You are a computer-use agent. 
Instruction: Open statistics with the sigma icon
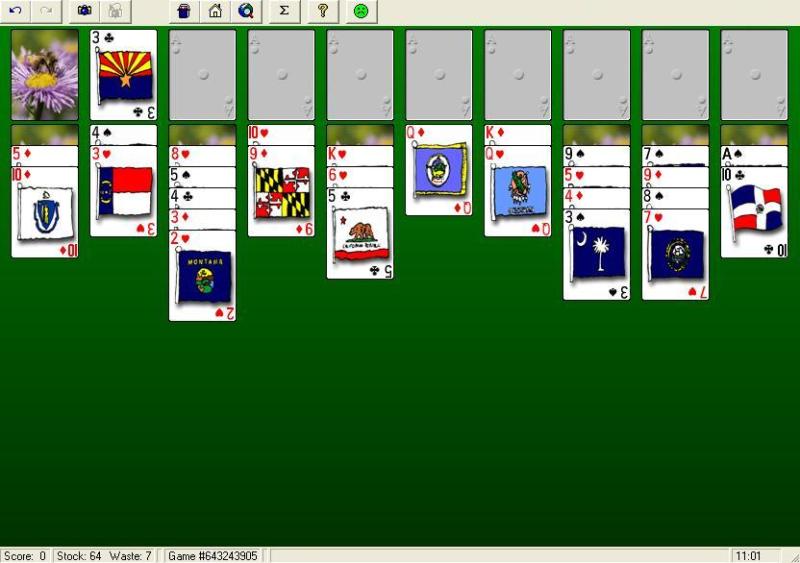click(x=284, y=11)
